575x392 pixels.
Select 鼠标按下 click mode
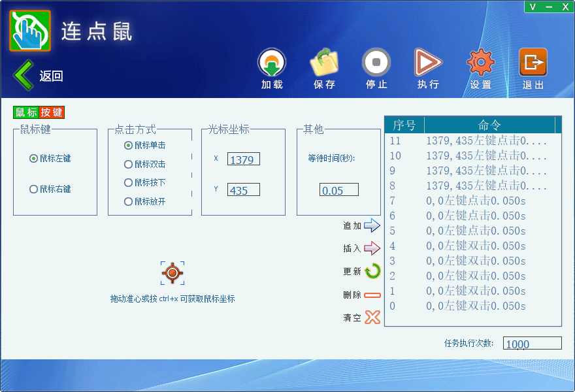click(145, 183)
